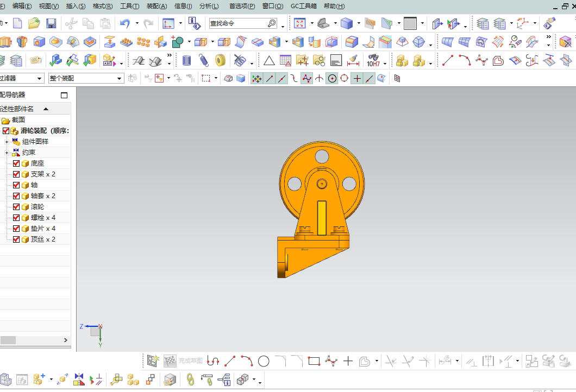Click the Rectangle sketch tool
Screen dimensions: 576x392
(x=314, y=361)
